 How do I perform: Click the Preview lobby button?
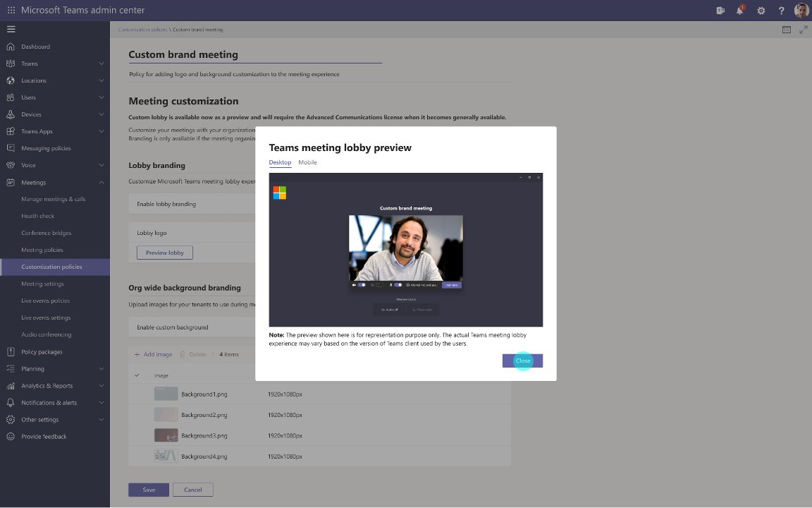pos(165,253)
